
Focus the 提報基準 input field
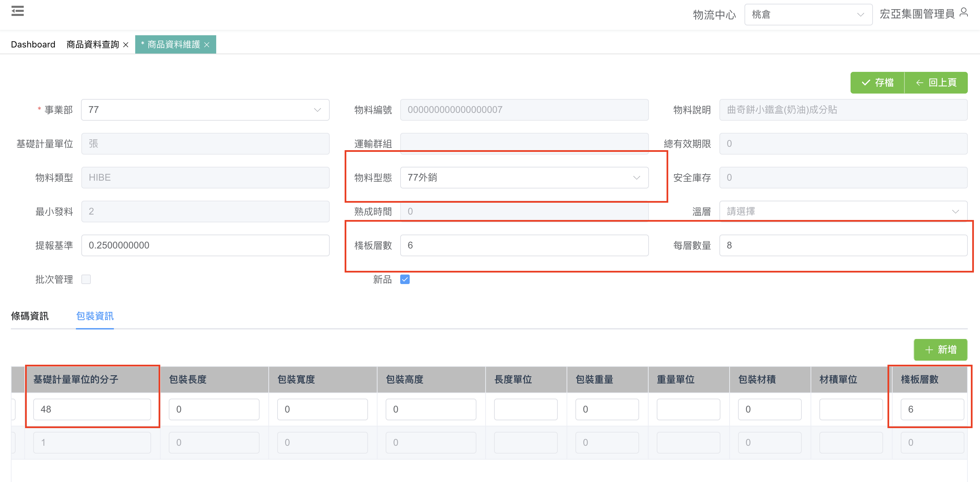click(205, 245)
